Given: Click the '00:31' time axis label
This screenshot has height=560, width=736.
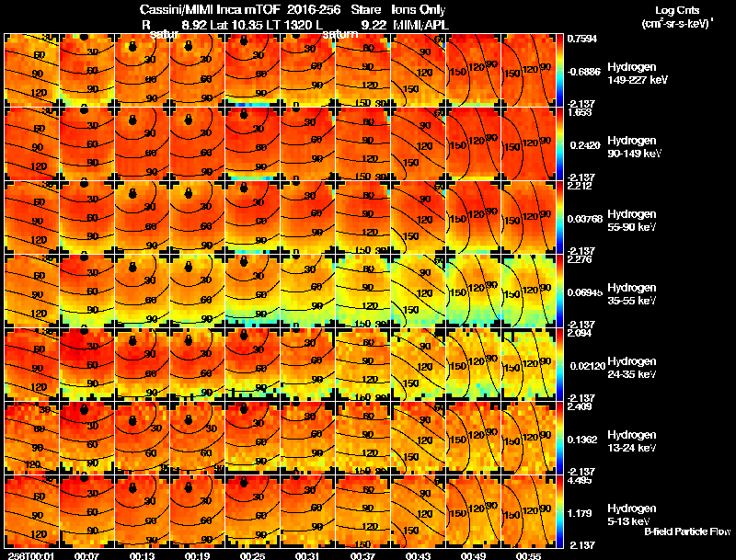Looking at the screenshot, I should coord(308,555).
